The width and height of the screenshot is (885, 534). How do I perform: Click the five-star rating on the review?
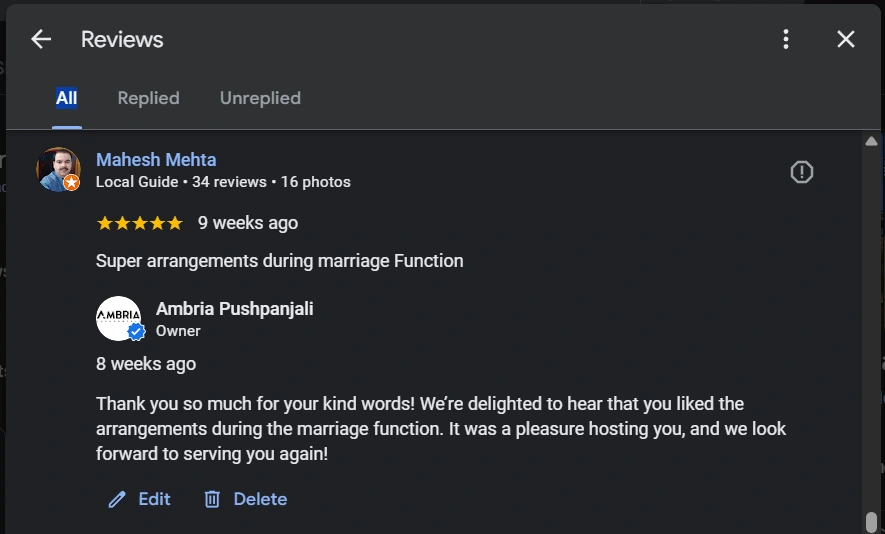(x=139, y=223)
